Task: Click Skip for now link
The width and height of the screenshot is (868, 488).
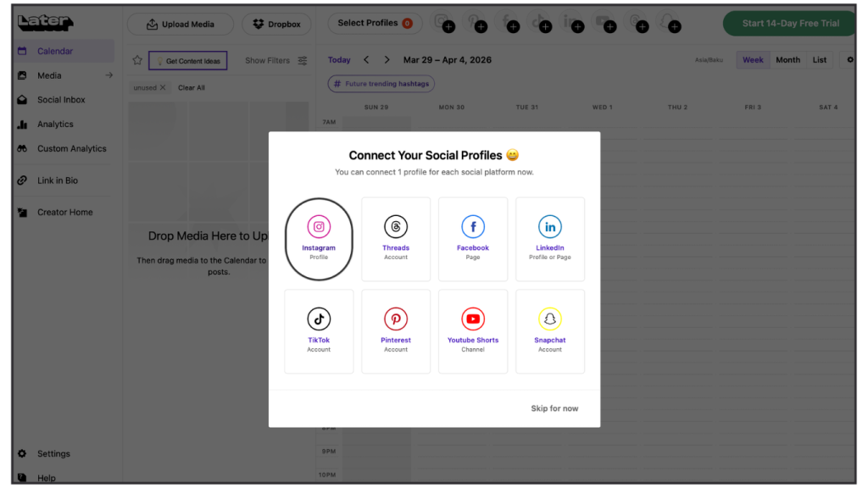Action: click(x=554, y=408)
